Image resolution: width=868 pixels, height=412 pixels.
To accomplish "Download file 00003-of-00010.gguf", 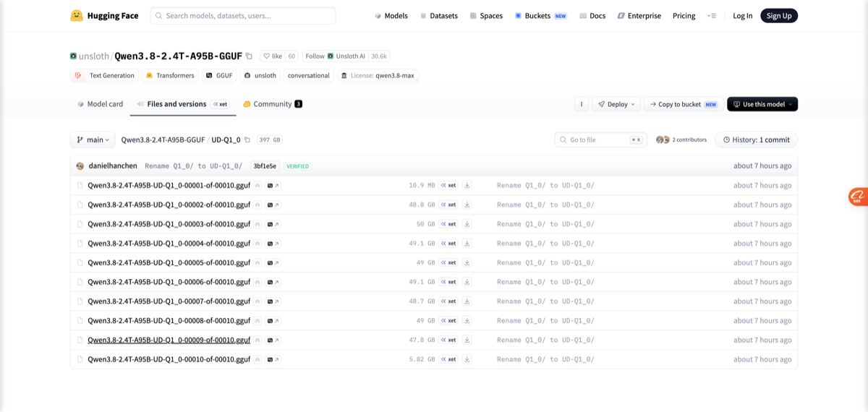I will [x=467, y=224].
